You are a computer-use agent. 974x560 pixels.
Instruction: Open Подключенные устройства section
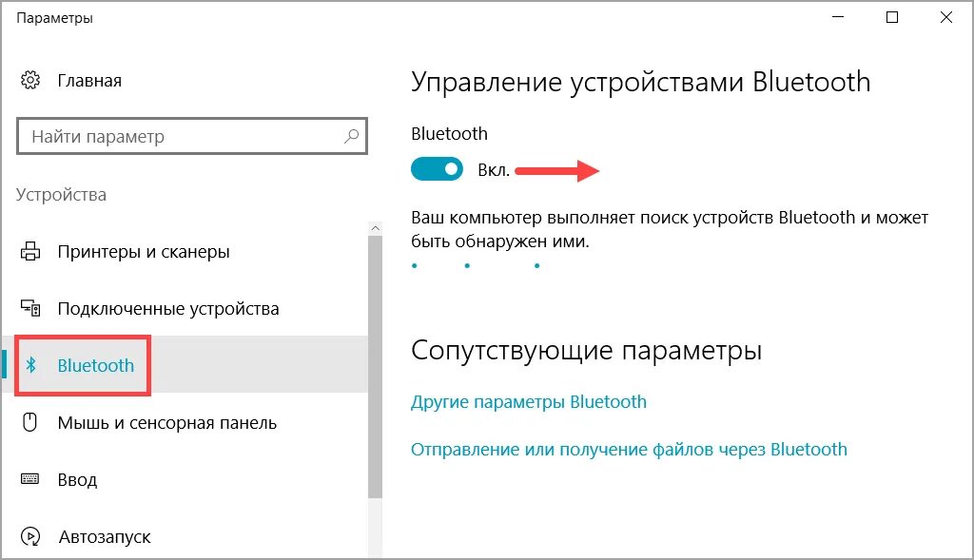tap(168, 309)
